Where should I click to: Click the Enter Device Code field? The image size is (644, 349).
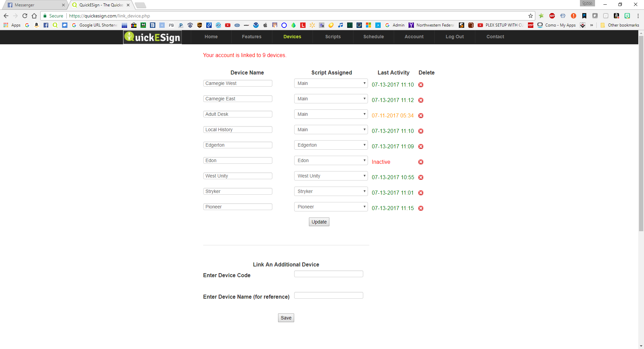coord(328,274)
